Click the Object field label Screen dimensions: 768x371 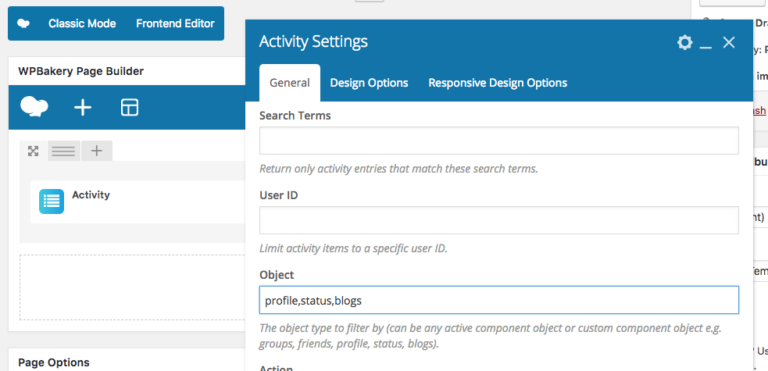(x=277, y=275)
